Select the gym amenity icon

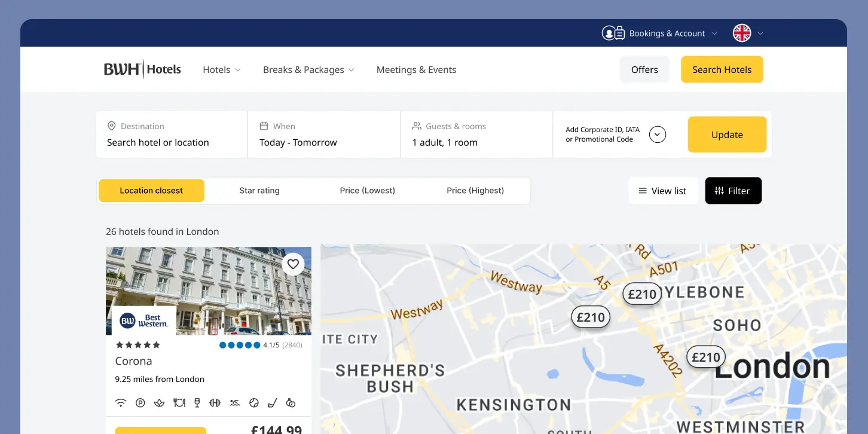click(x=215, y=403)
